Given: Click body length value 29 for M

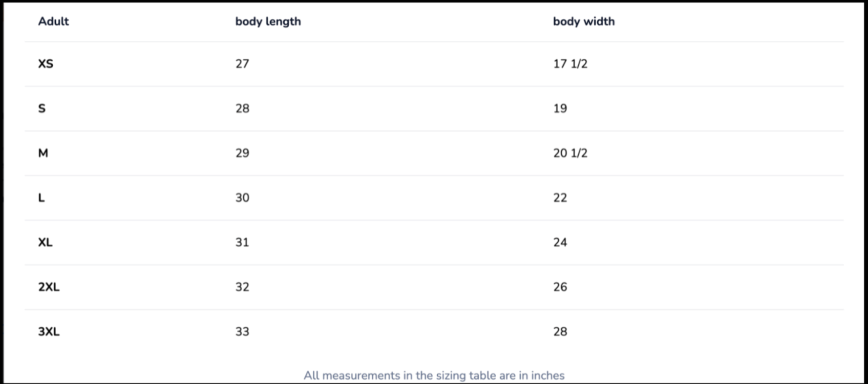Looking at the screenshot, I should 242,153.
